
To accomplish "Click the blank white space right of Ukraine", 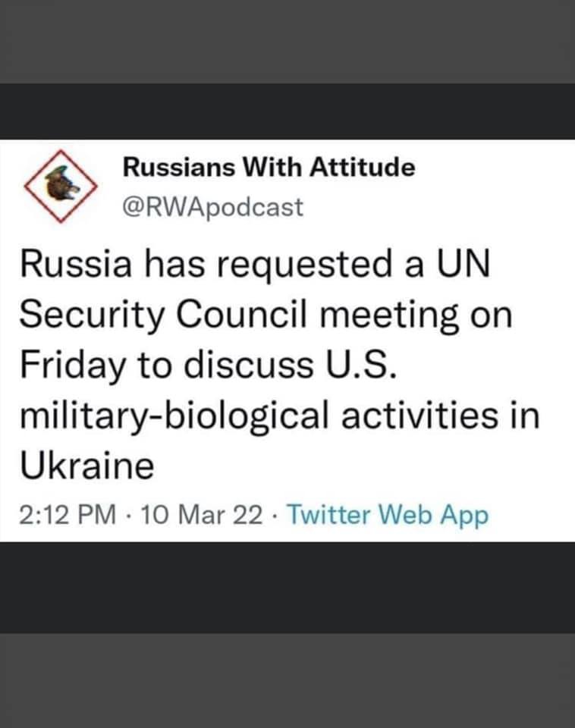I will pos(364,466).
